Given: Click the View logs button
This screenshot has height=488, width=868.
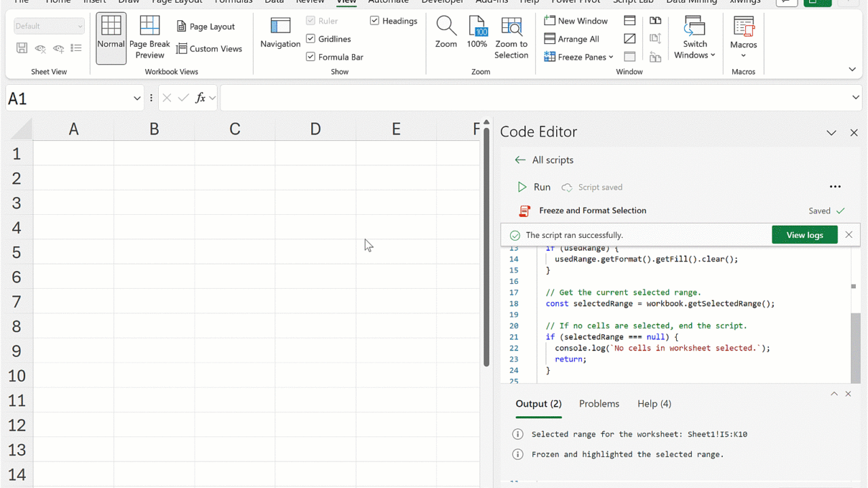Looking at the screenshot, I should click(x=804, y=235).
